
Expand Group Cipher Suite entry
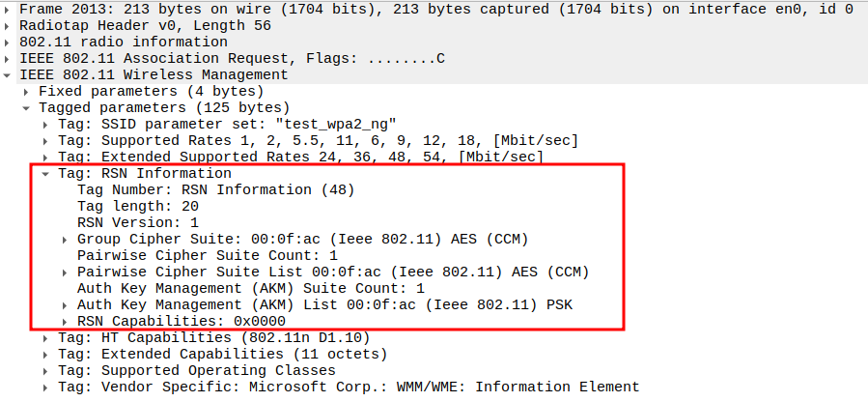click(66, 239)
